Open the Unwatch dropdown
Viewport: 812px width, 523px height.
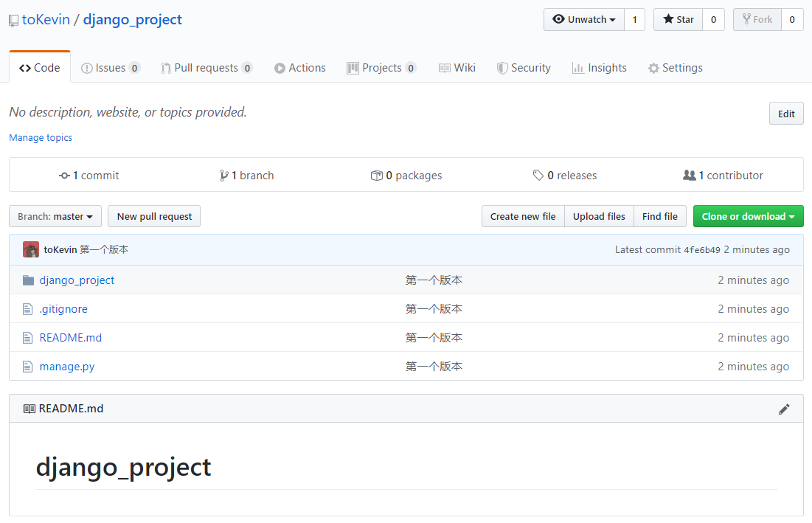[584, 20]
